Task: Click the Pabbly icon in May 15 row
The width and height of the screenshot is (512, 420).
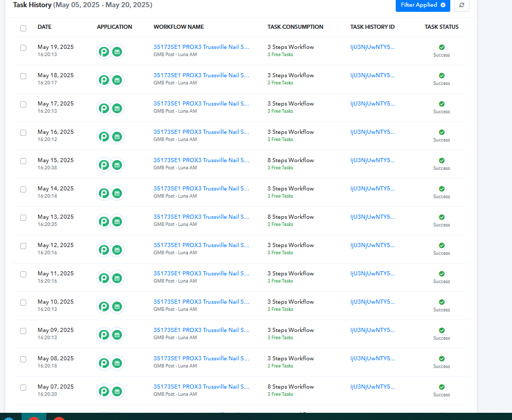Action: point(104,165)
